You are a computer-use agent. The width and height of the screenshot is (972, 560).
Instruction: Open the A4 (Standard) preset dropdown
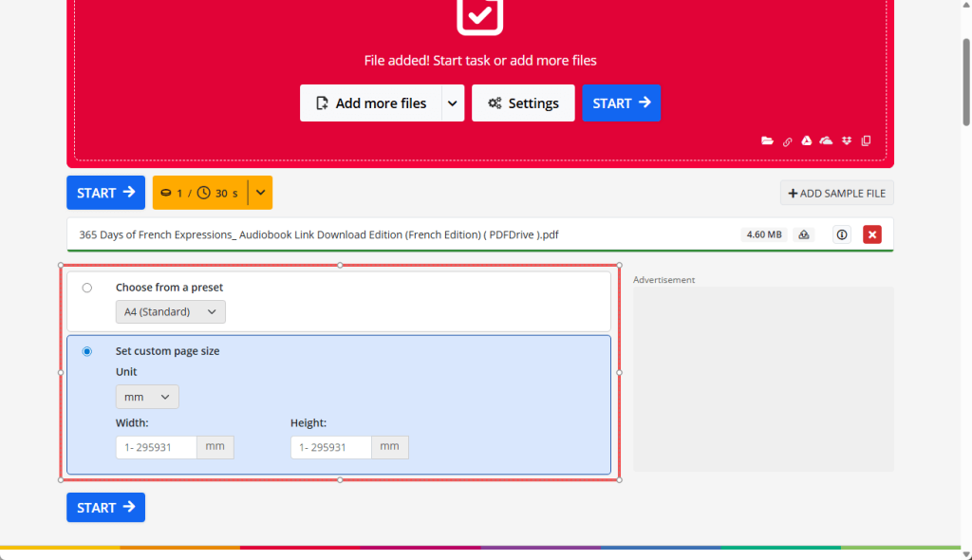point(170,311)
